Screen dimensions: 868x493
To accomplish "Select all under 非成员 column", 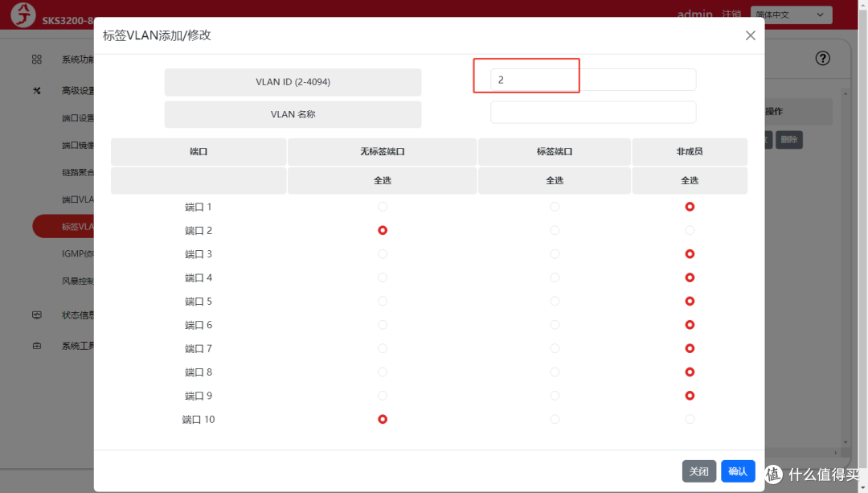I will pos(690,181).
